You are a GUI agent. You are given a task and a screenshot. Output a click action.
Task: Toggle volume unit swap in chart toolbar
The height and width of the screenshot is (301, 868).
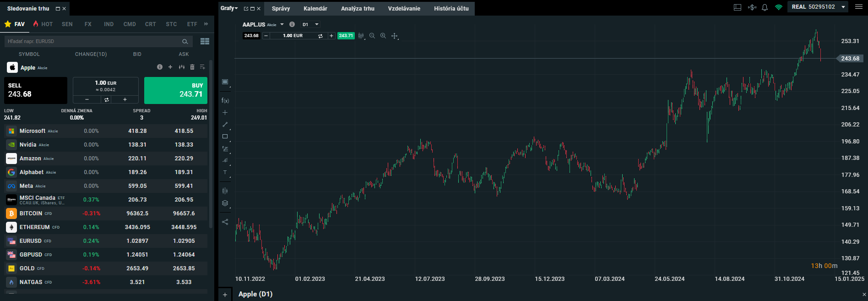click(x=320, y=36)
